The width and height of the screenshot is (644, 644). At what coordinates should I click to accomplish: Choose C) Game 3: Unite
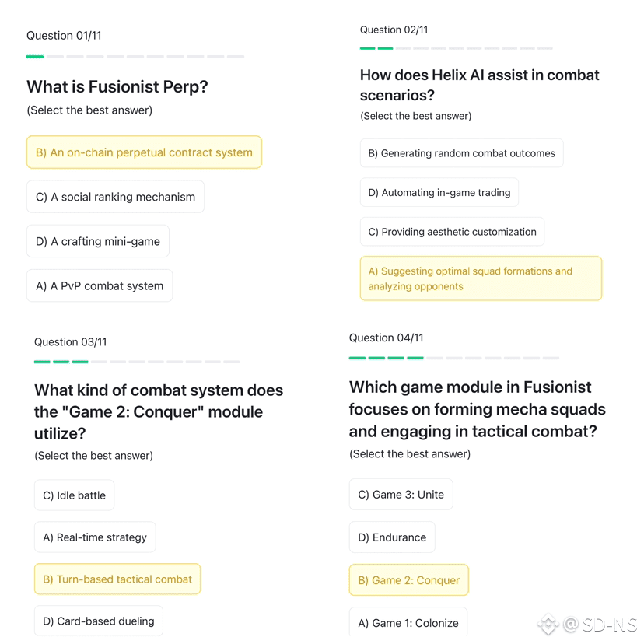click(x=401, y=495)
